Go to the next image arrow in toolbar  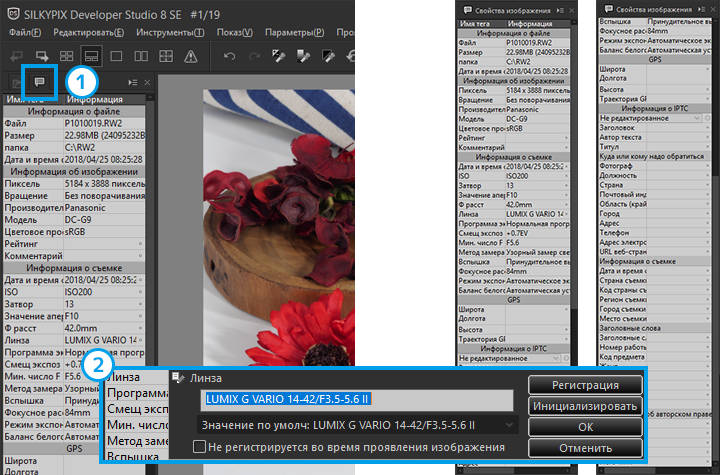coord(42,57)
